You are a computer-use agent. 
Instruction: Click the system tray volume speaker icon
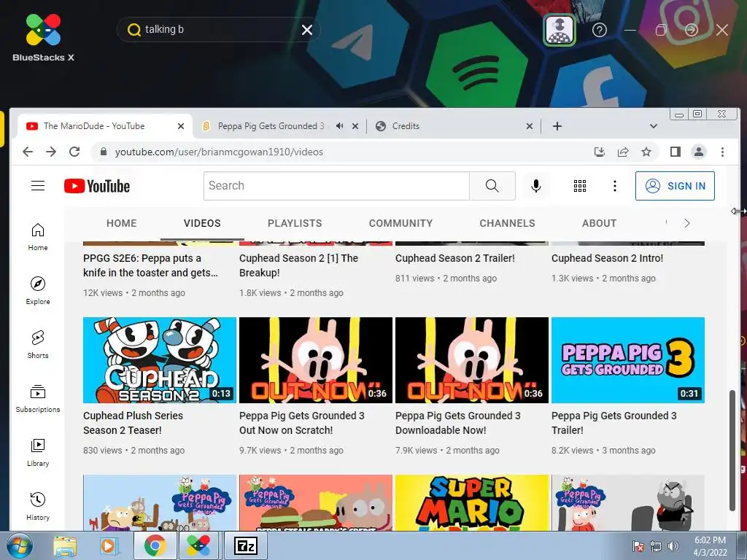(x=673, y=546)
